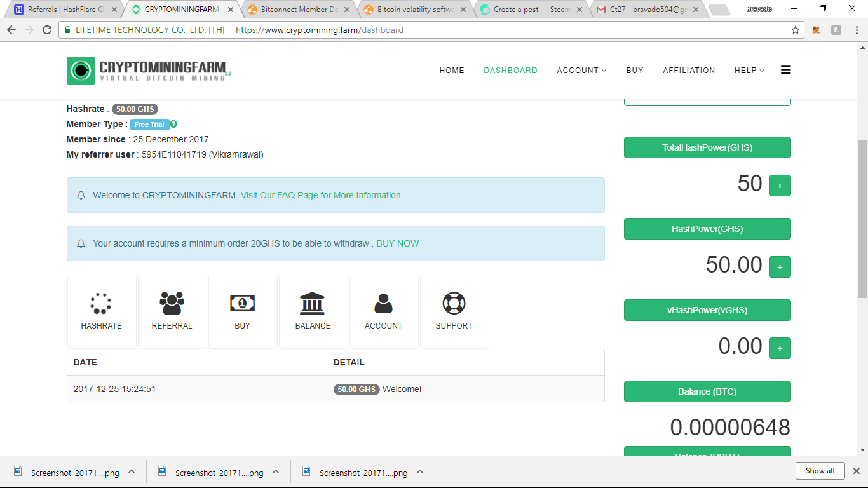Viewport: 868px width, 488px height.
Task: Open BUY in the top navigation bar
Action: (635, 71)
